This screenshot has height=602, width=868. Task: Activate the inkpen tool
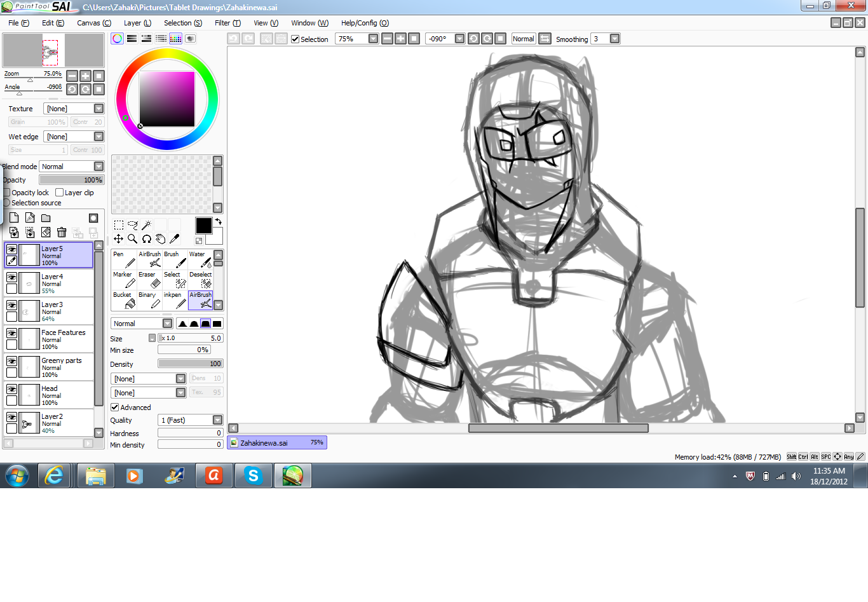coord(173,299)
